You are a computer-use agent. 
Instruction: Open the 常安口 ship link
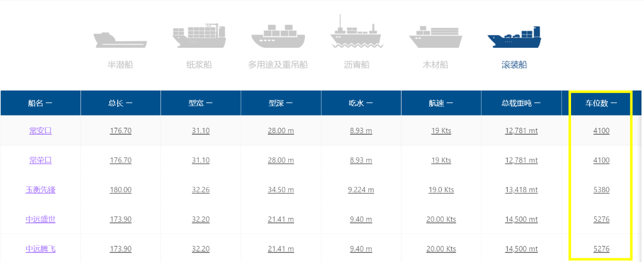click(40, 131)
